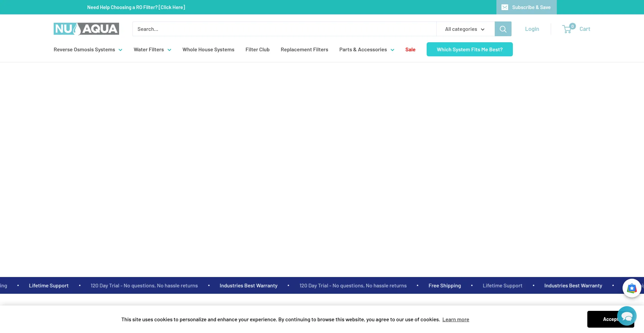Click the Login link
Viewport: 644px width, 333px height.
(x=532, y=29)
